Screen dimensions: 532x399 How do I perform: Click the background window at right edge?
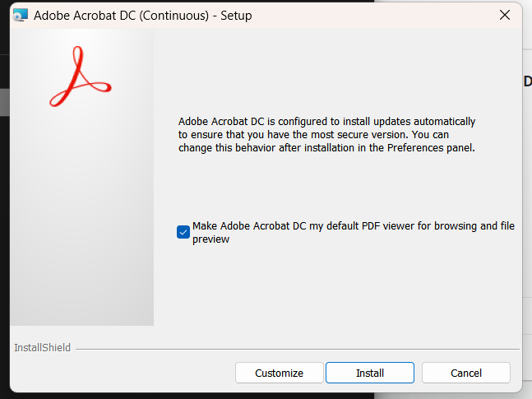tap(527, 206)
